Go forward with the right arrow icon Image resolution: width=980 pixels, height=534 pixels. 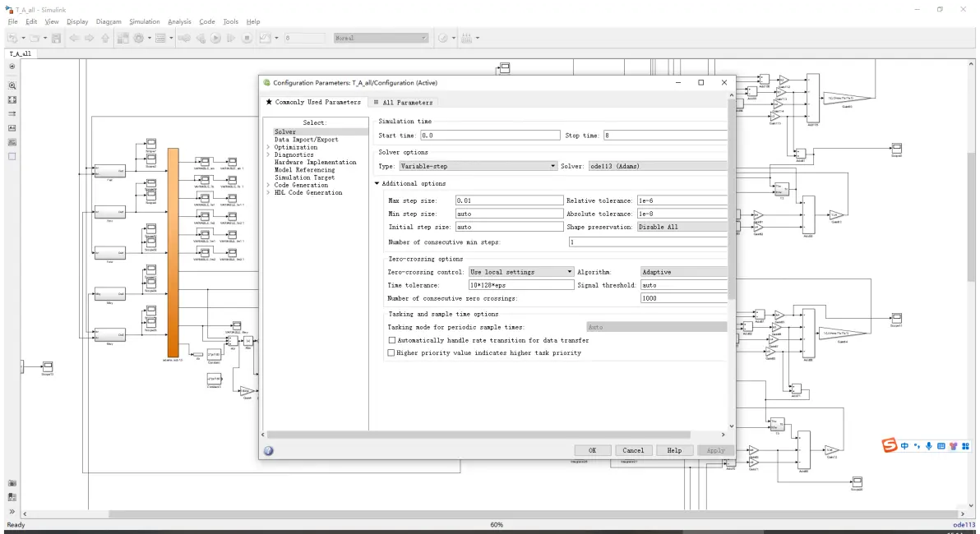(x=90, y=38)
